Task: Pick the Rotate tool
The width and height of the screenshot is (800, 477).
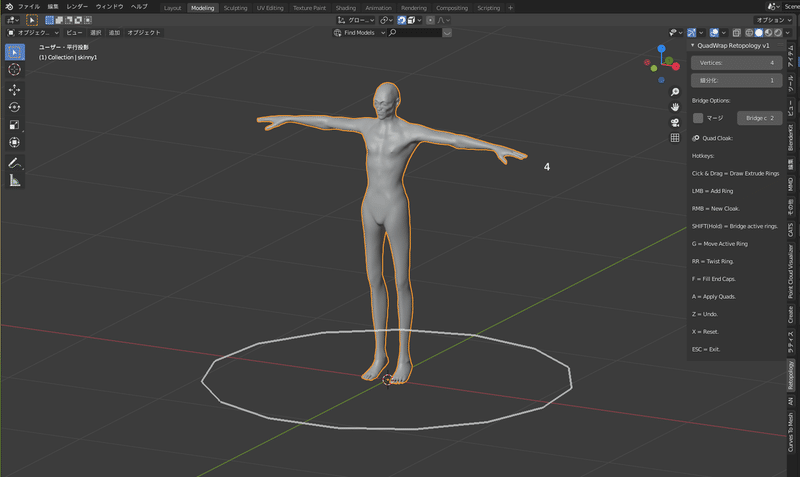Action: click(x=14, y=107)
